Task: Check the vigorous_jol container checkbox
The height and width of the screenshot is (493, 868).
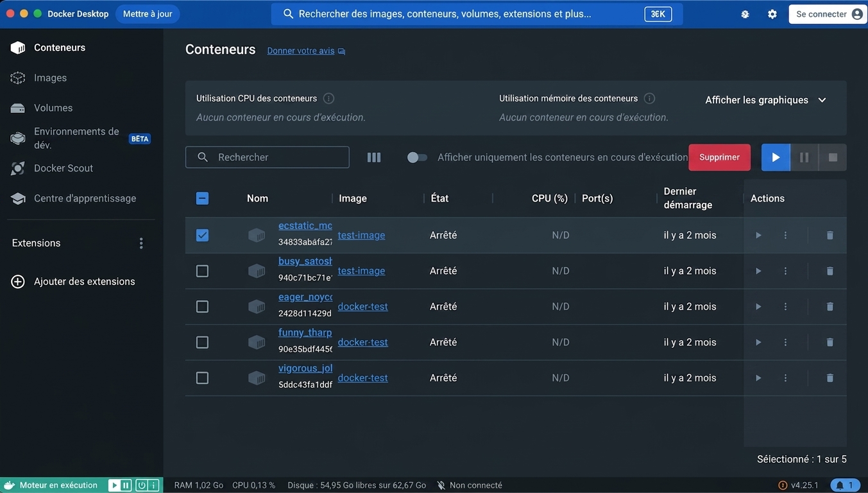Action: [202, 378]
